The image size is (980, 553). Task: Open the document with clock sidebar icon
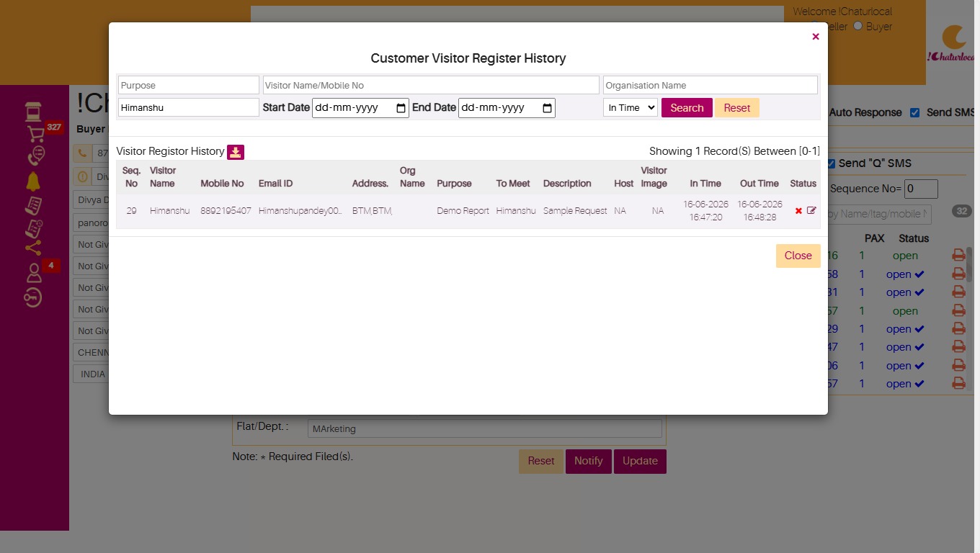pyautogui.click(x=34, y=228)
